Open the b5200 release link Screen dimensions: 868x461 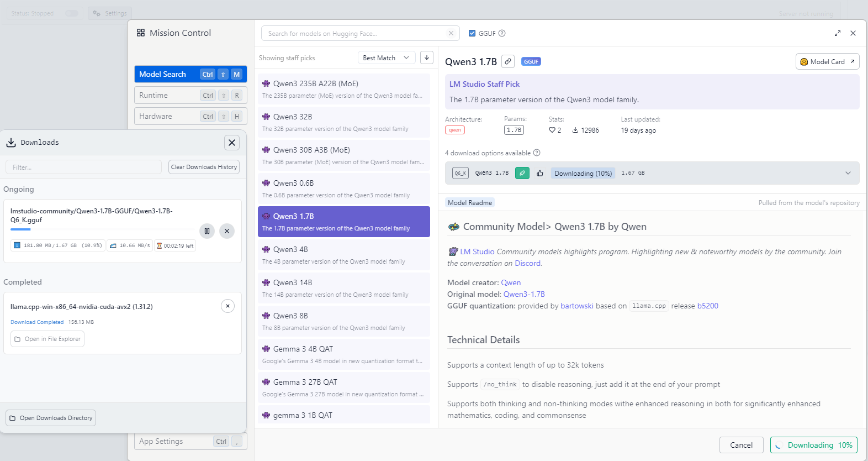coord(708,306)
